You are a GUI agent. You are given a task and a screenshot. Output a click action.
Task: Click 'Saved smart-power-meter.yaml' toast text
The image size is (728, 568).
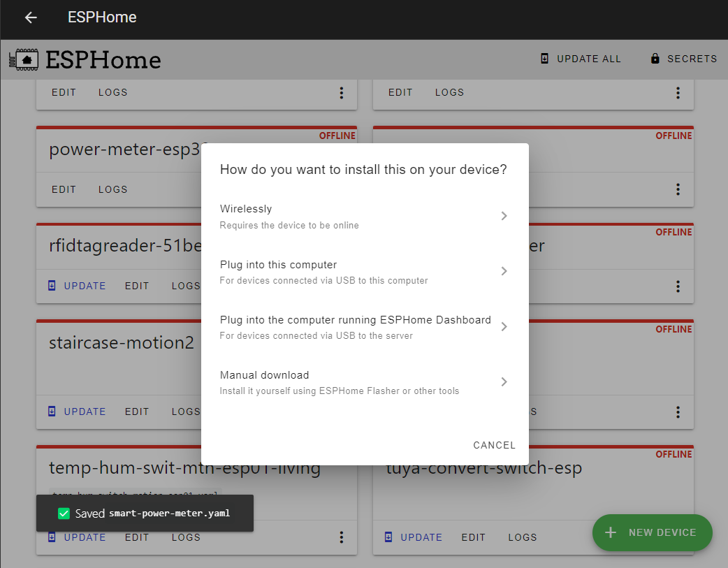click(x=152, y=514)
